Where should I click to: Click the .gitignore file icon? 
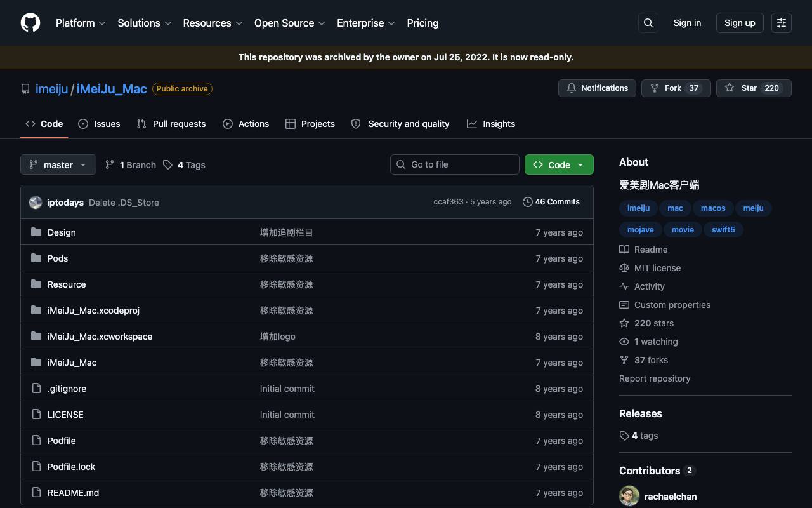tap(36, 389)
